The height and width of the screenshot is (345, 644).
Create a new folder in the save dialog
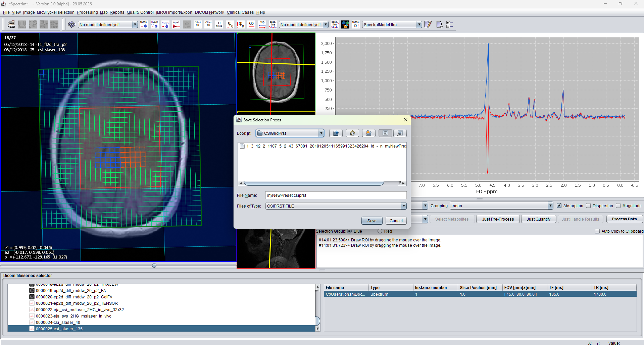pos(368,133)
